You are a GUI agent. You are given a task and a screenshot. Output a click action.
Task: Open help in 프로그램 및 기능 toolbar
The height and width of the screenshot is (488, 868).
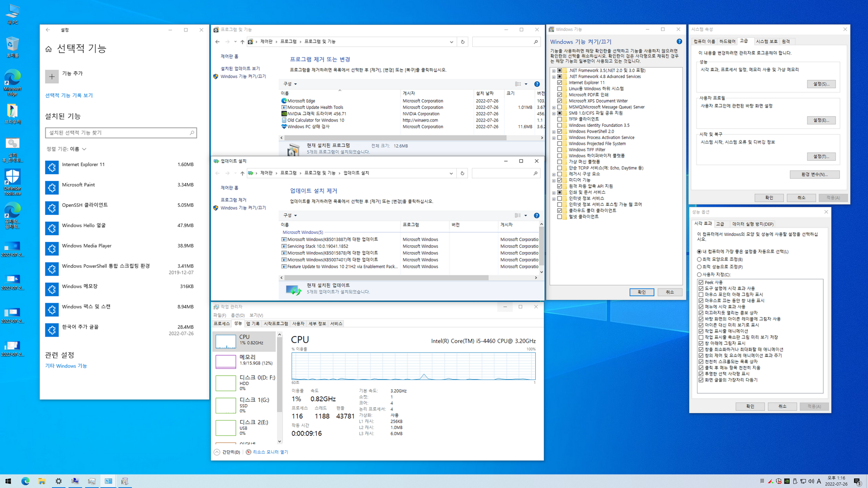point(537,84)
